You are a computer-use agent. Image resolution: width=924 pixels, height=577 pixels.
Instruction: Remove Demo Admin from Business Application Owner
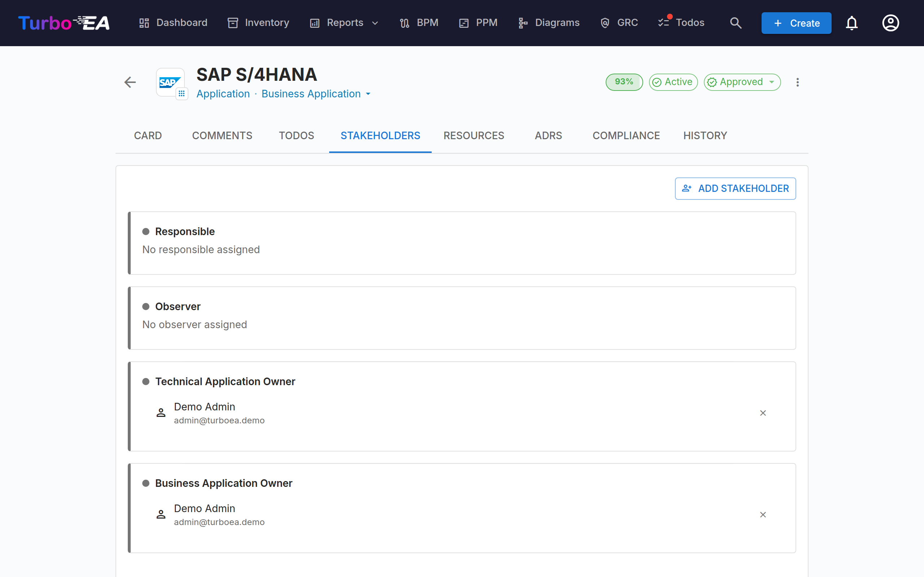pyautogui.click(x=763, y=515)
